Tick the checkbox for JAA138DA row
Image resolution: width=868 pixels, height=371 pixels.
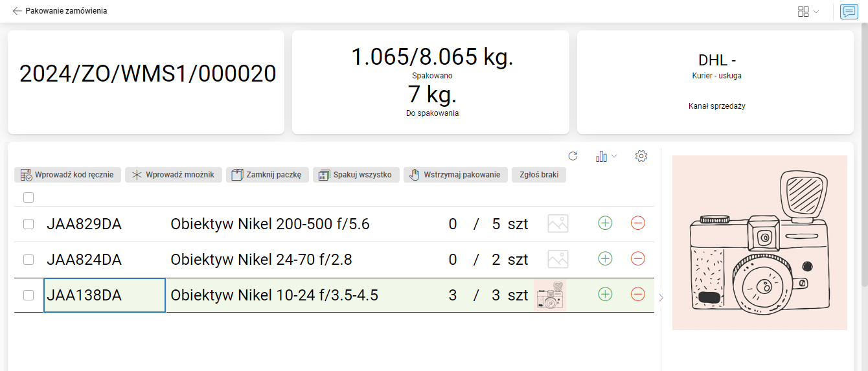click(x=29, y=295)
